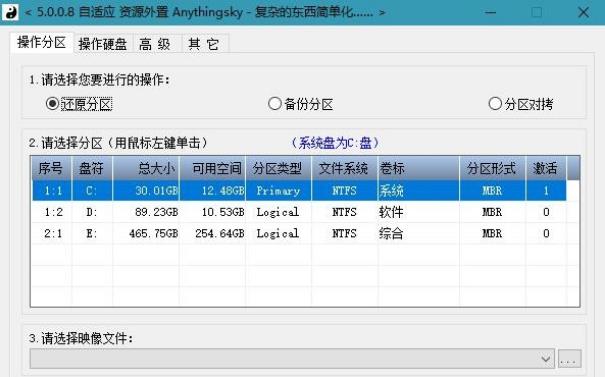Screen dimensions: 605x377
Task: Click the 30.01GB cell in C: row
Action: [x=146, y=191]
